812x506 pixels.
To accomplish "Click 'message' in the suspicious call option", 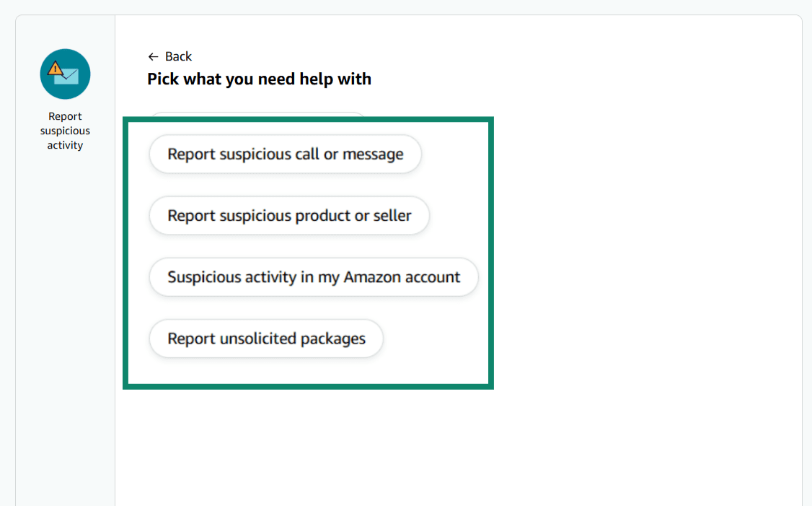I will (x=373, y=154).
